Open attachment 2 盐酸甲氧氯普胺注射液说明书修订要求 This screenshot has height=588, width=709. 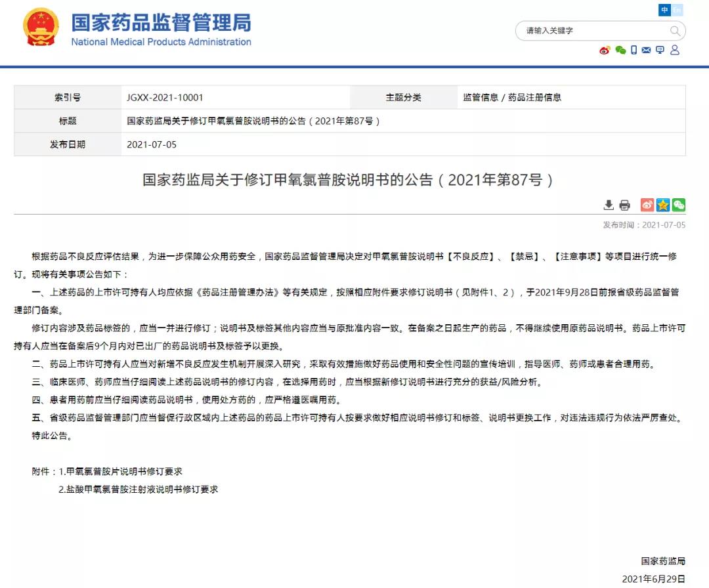[x=138, y=489]
